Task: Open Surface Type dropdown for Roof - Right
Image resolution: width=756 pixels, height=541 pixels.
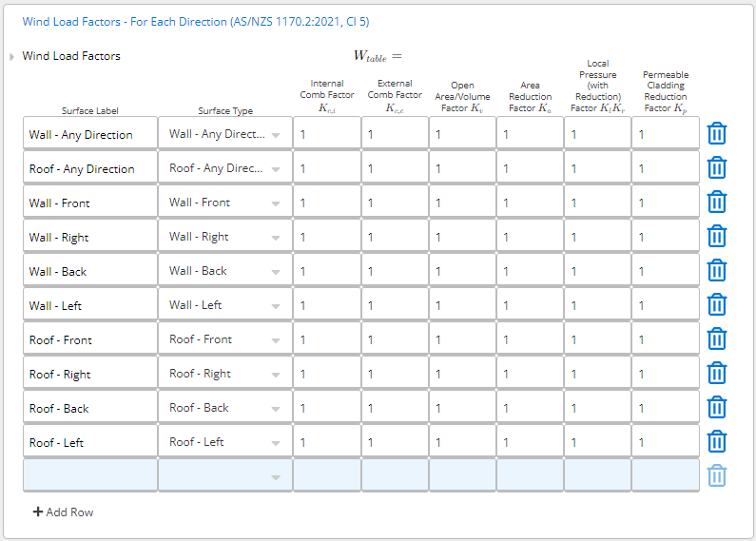Action: click(x=225, y=373)
